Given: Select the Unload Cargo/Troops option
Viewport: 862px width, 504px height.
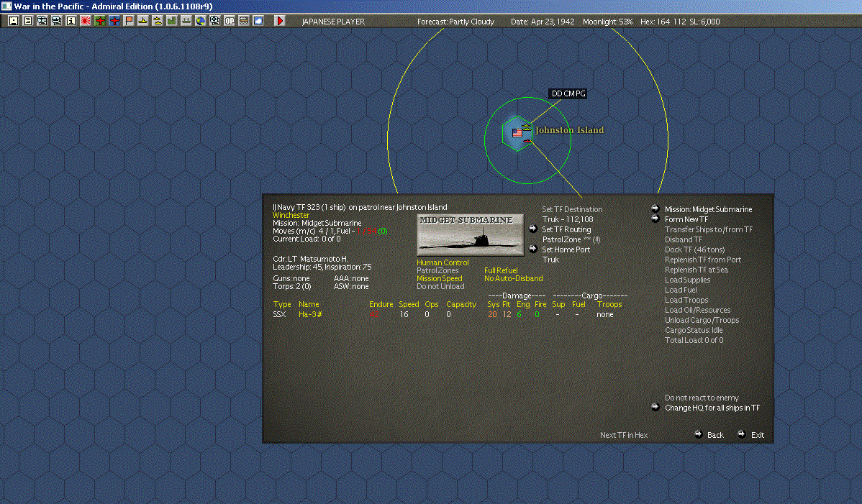Looking at the screenshot, I should (702, 320).
